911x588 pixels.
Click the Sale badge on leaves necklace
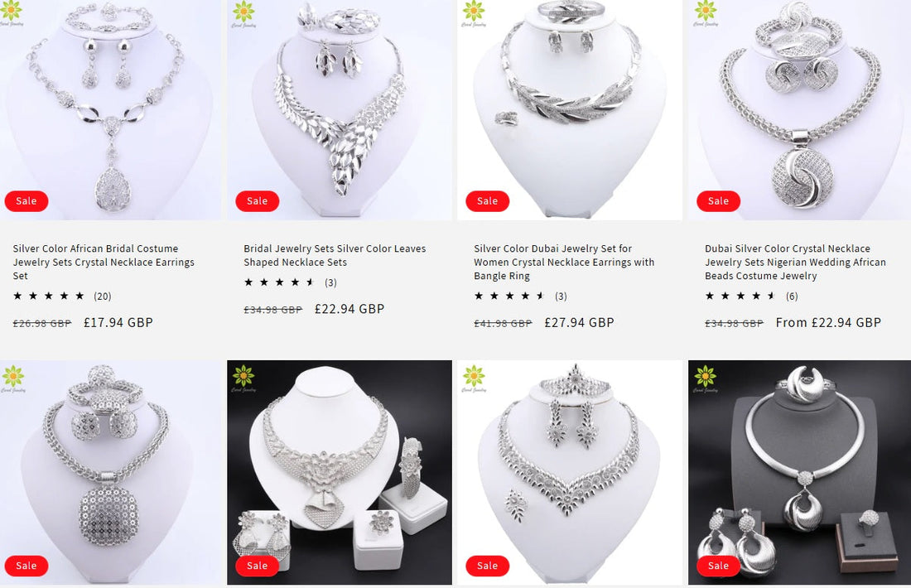[x=257, y=201]
